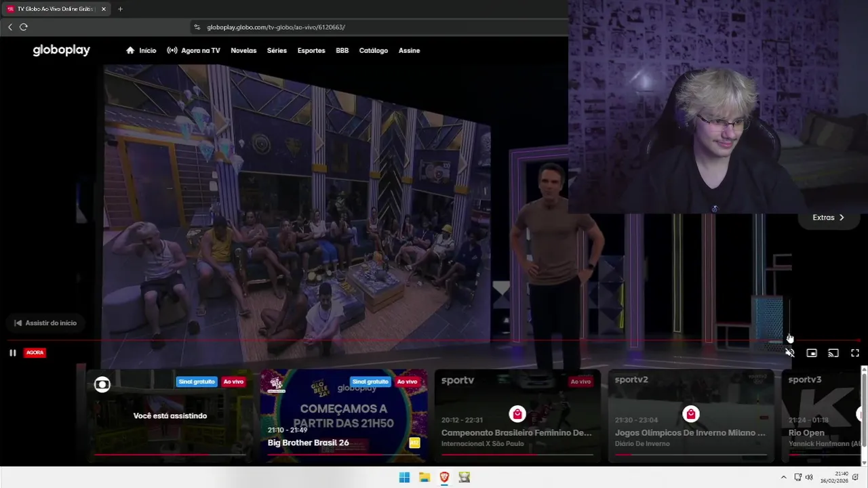Open File Explorer from taskbar
Screen dimensions: 868x488
425,477
